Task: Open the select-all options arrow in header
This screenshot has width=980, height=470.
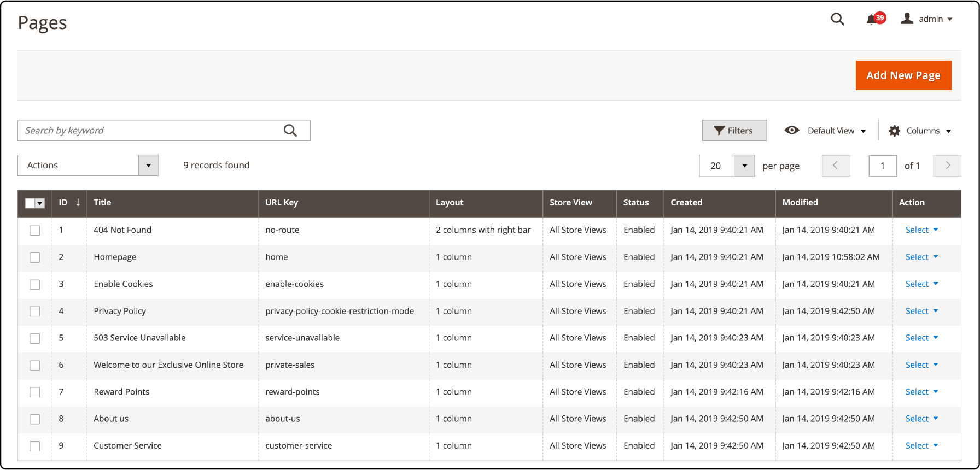Action: [x=40, y=203]
